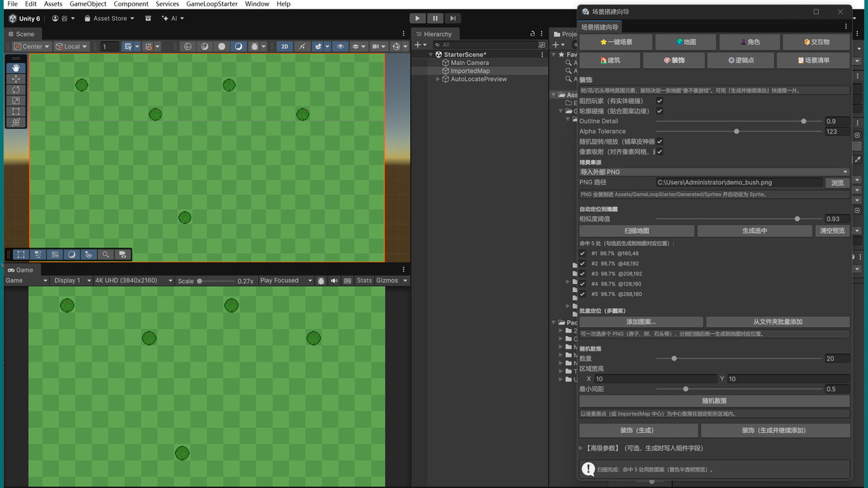
Task: Click the Hierarchy add (+) button
Action: pos(420,45)
